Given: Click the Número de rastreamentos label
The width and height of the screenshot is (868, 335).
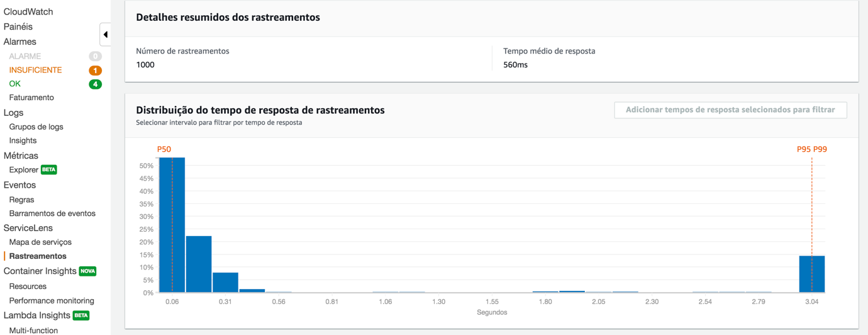Looking at the screenshot, I should point(182,51).
